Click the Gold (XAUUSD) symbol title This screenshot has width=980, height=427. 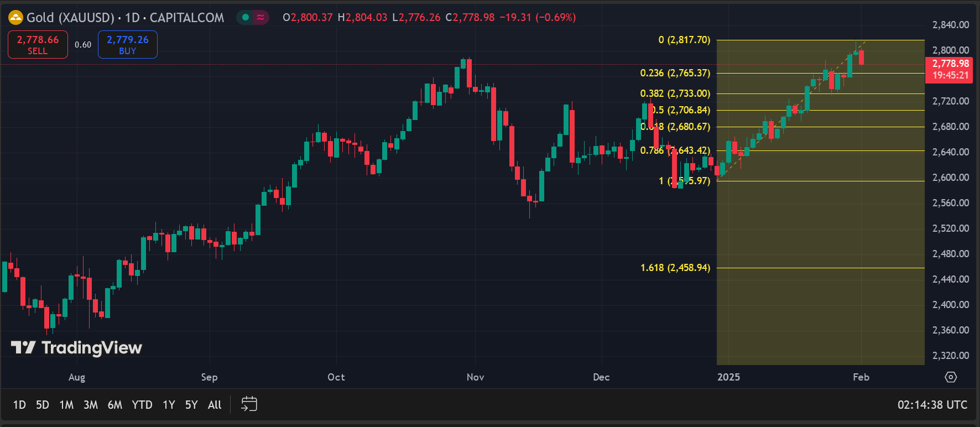click(x=70, y=18)
